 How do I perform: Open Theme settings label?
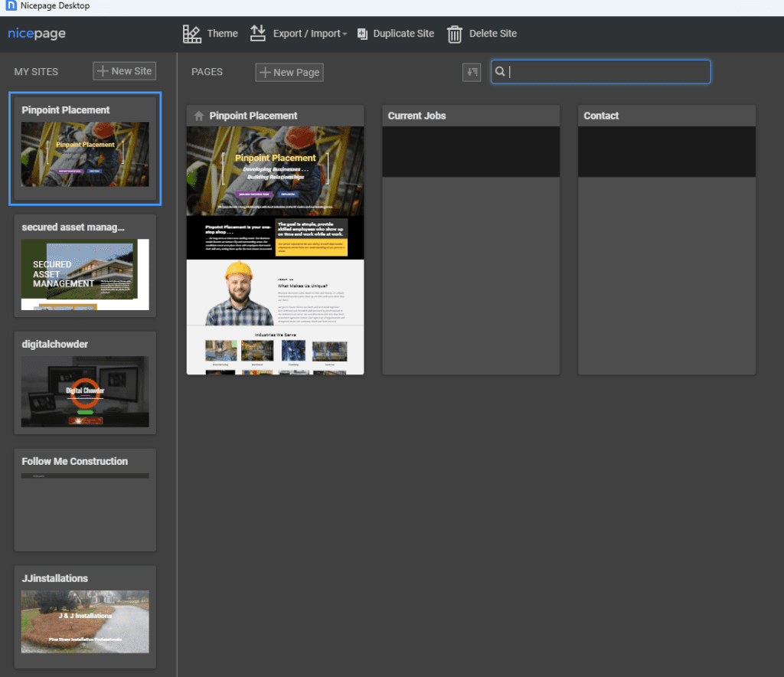point(223,34)
